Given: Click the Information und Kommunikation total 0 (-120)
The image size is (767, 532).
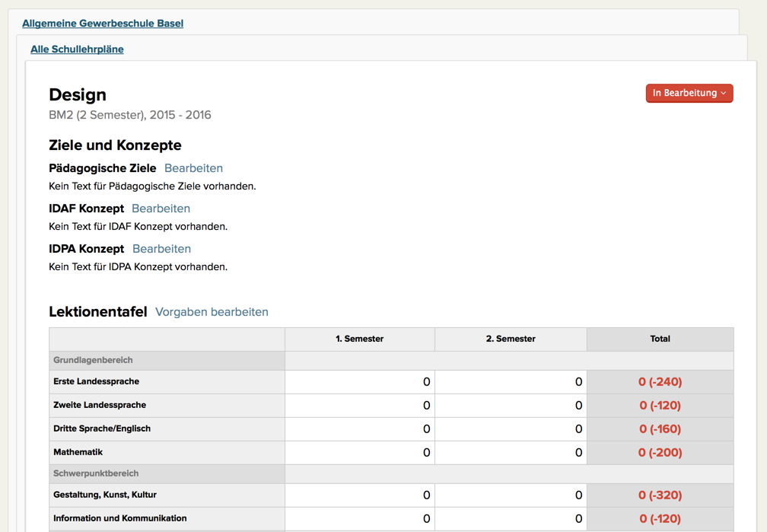Looking at the screenshot, I should [660, 519].
